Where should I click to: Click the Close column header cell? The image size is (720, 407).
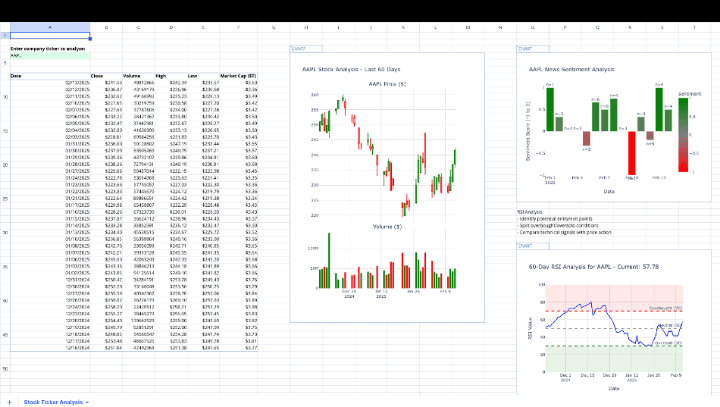106,76
